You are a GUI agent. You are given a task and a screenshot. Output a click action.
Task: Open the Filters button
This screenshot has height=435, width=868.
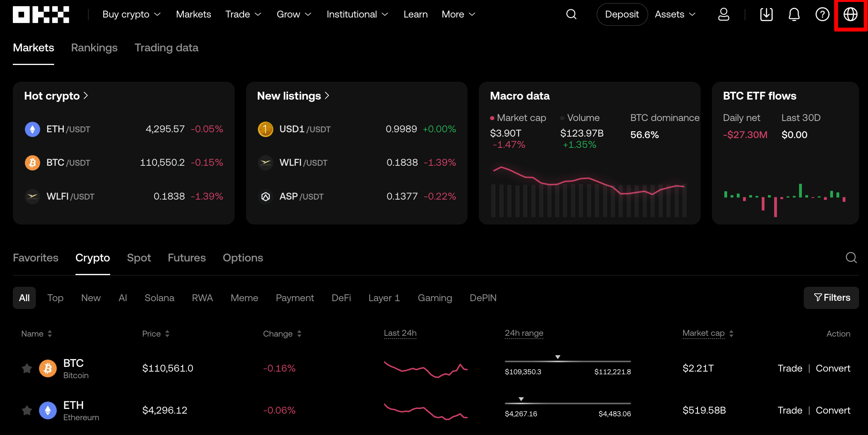(831, 298)
